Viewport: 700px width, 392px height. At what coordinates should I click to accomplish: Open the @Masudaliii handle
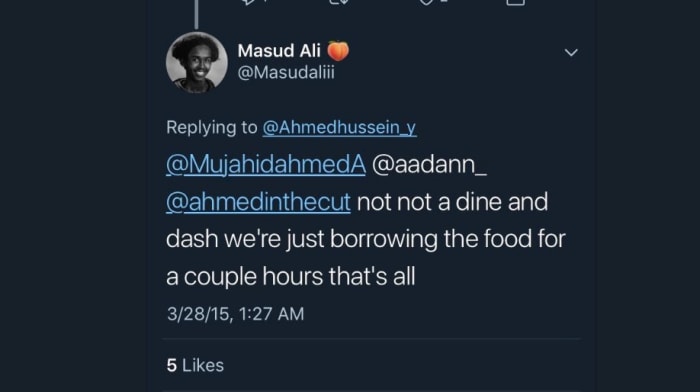(286, 72)
